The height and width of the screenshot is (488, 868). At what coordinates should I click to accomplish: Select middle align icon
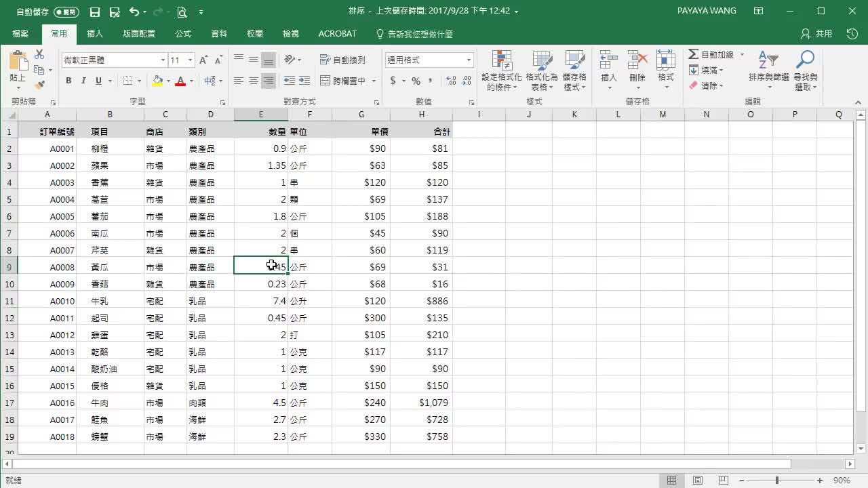point(254,60)
